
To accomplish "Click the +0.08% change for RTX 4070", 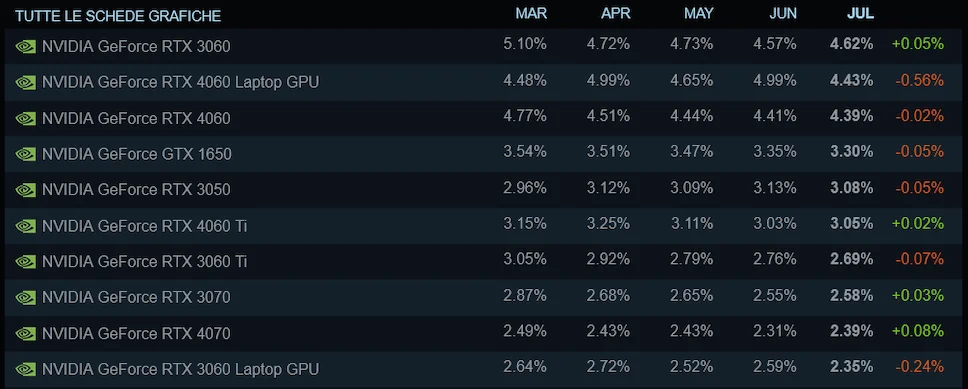I will click(917, 332).
